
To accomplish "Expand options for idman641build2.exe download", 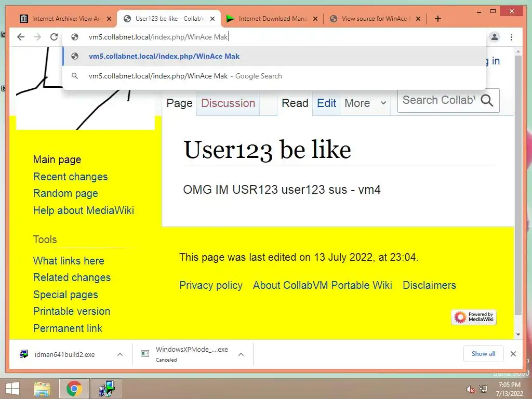I will coord(120,354).
